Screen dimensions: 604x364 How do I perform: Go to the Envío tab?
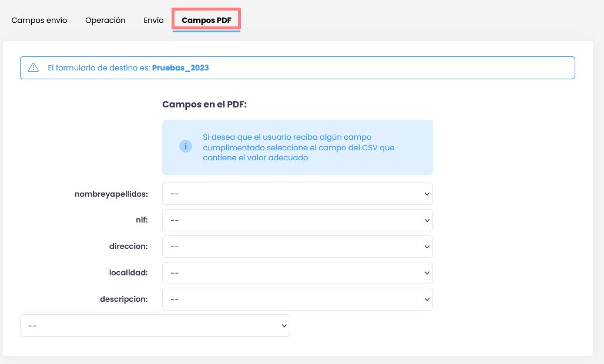[153, 20]
